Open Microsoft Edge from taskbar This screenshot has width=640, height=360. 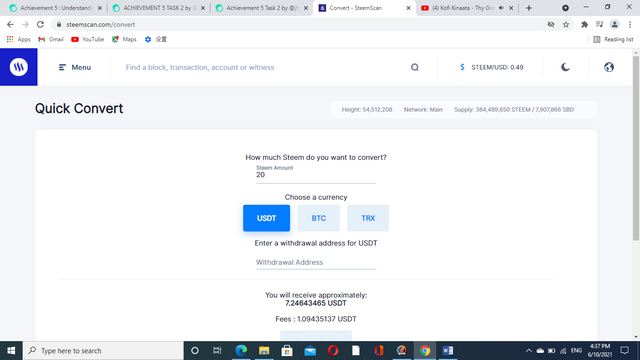pyautogui.click(x=241, y=351)
